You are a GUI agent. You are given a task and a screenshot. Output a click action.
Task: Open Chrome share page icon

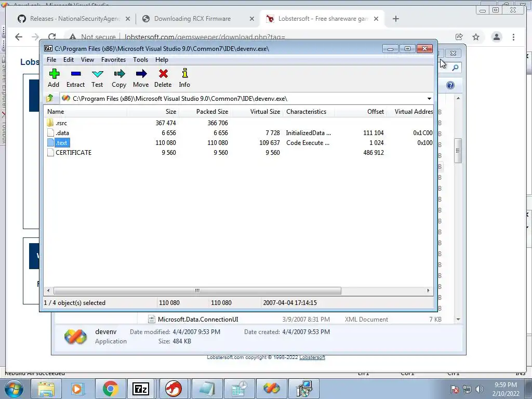tap(459, 37)
